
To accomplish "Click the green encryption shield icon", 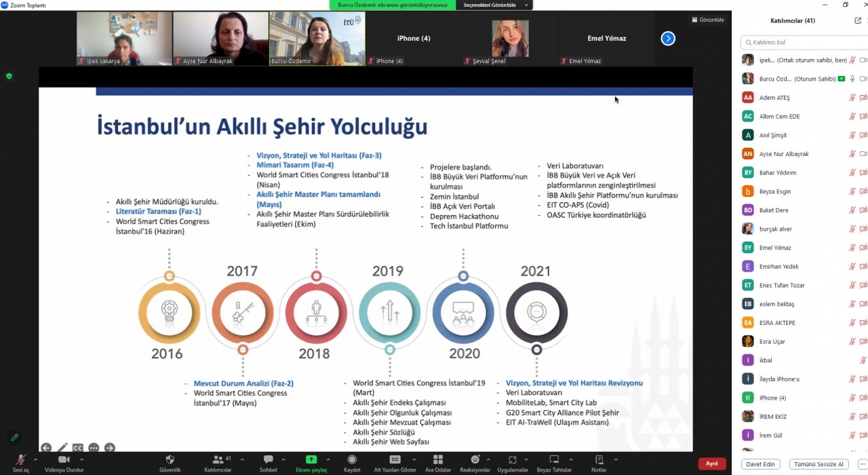I will tap(9, 76).
